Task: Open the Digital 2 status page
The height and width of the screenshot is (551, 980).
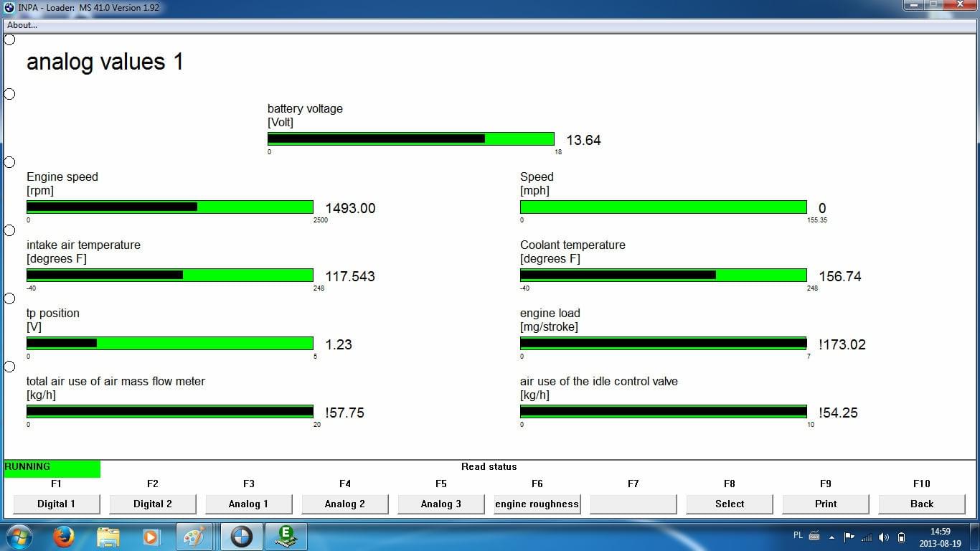Action: point(153,504)
